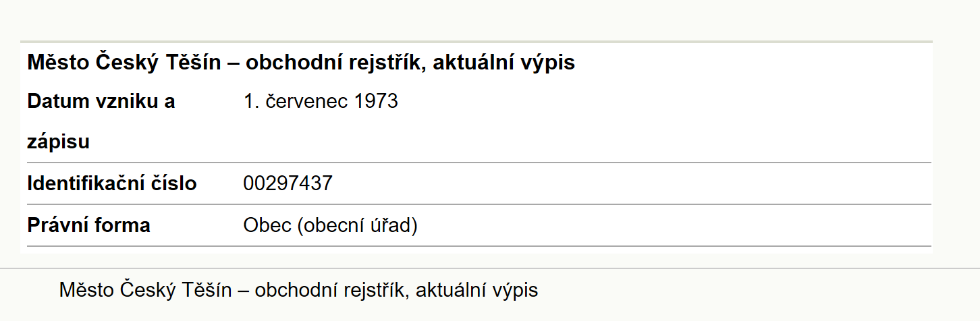Click aktuální výpis in the bottom caption

coord(477,290)
